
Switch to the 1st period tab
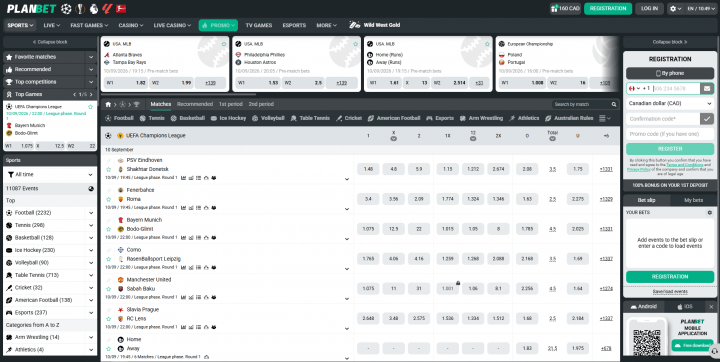click(231, 104)
